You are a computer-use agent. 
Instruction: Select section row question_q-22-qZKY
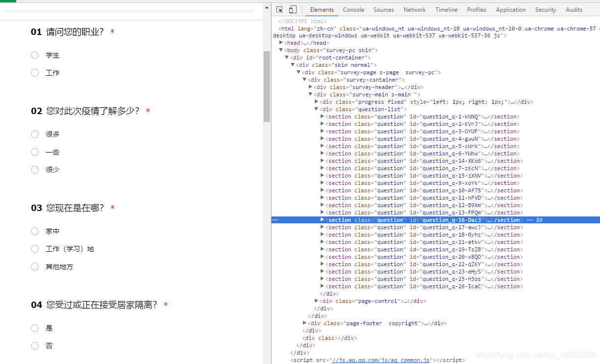424,264
